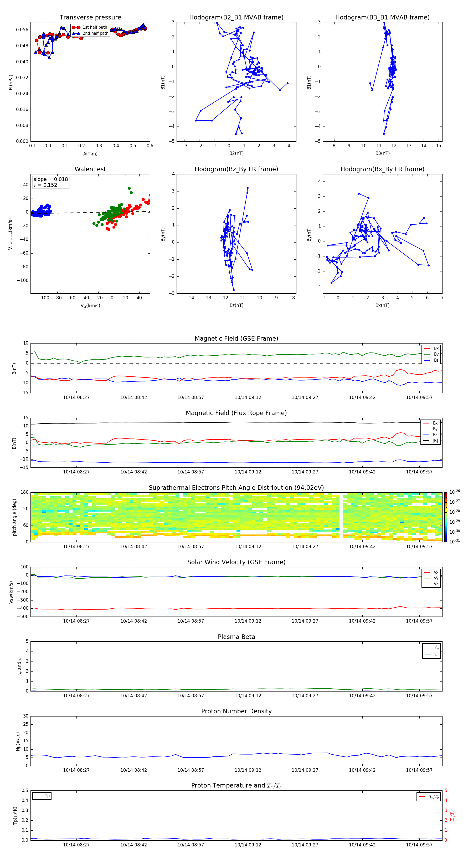
Task: Click 'By' in the GSE magnetic field legend
Action: pyautogui.click(x=431, y=354)
